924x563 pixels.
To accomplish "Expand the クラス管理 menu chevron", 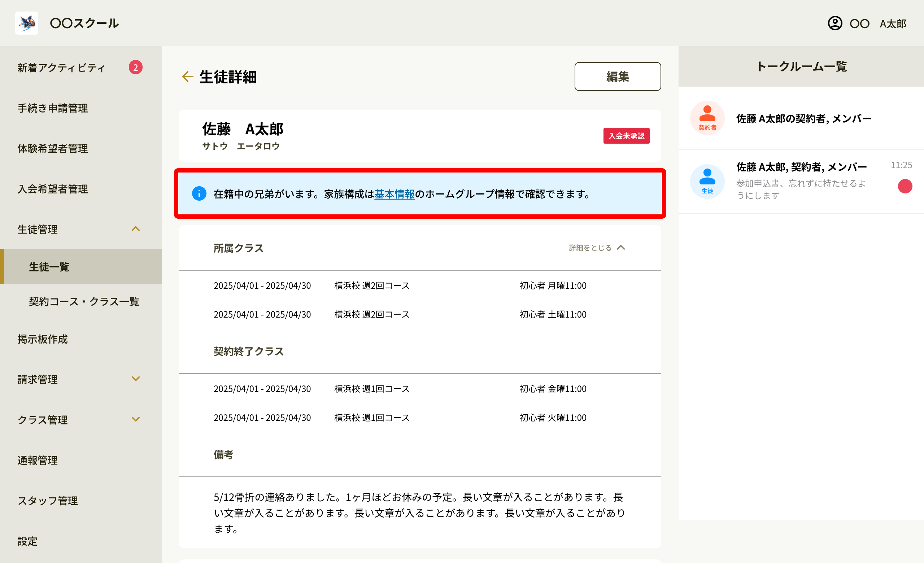I will coord(136,419).
